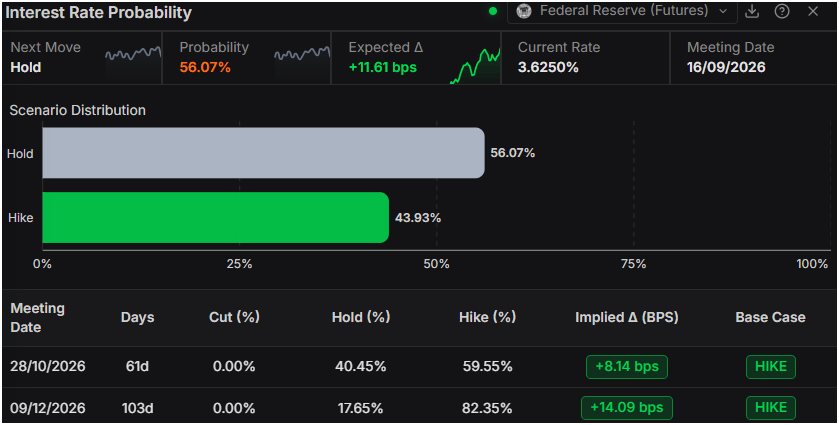Click the download data icon
This screenshot has height=425, width=839.
coord(752,11)
